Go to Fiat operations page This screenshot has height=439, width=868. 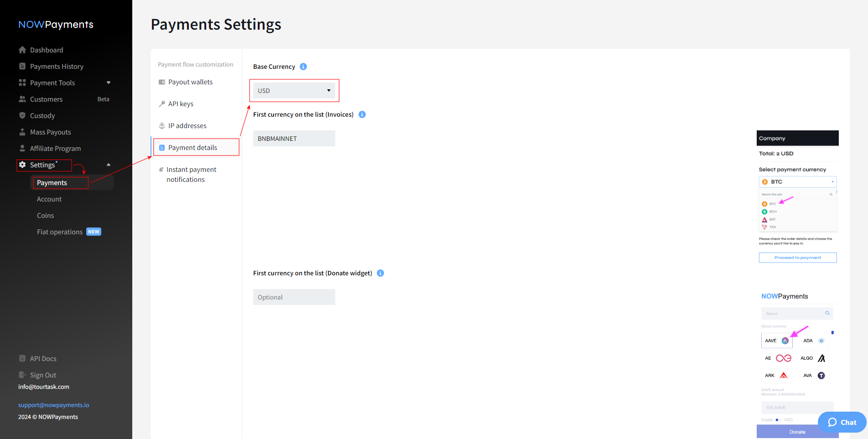(x=60, y=232)
